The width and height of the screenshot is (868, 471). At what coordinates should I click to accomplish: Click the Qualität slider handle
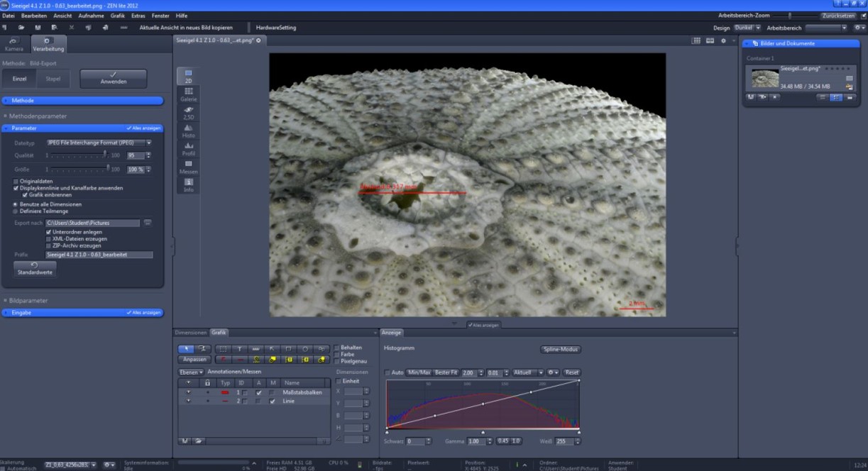point(105,155)
